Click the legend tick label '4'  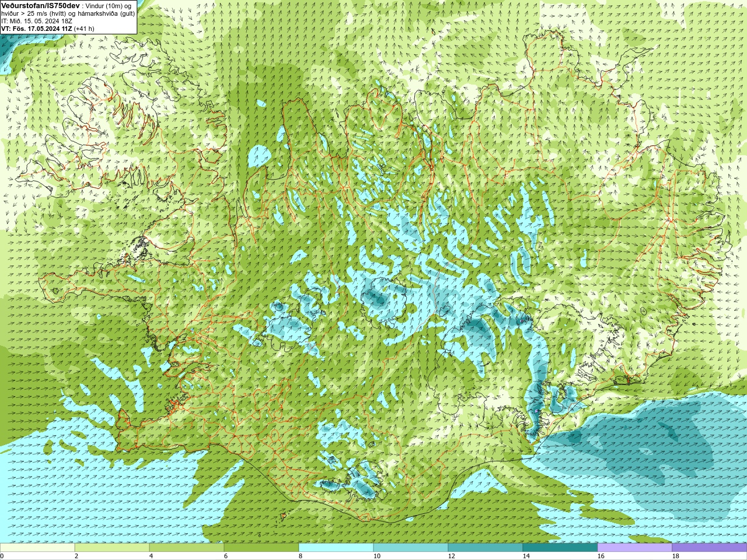pyautogui.click(x=151, y=556)
